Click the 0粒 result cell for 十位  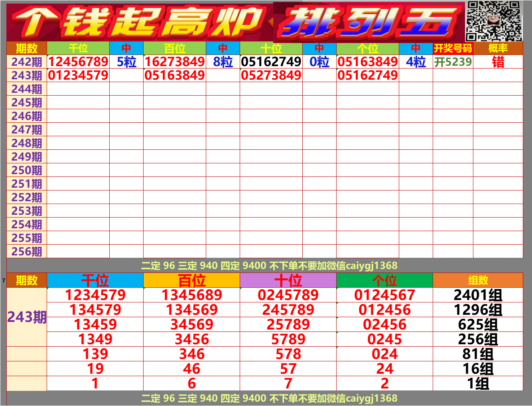click(319, 62)
